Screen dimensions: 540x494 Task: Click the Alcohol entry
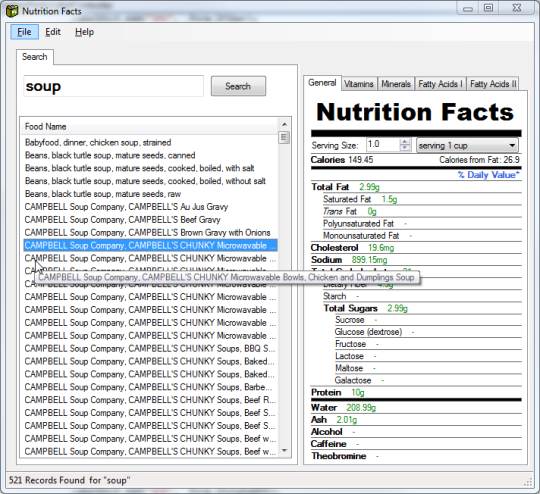click(x=333, y=432)
